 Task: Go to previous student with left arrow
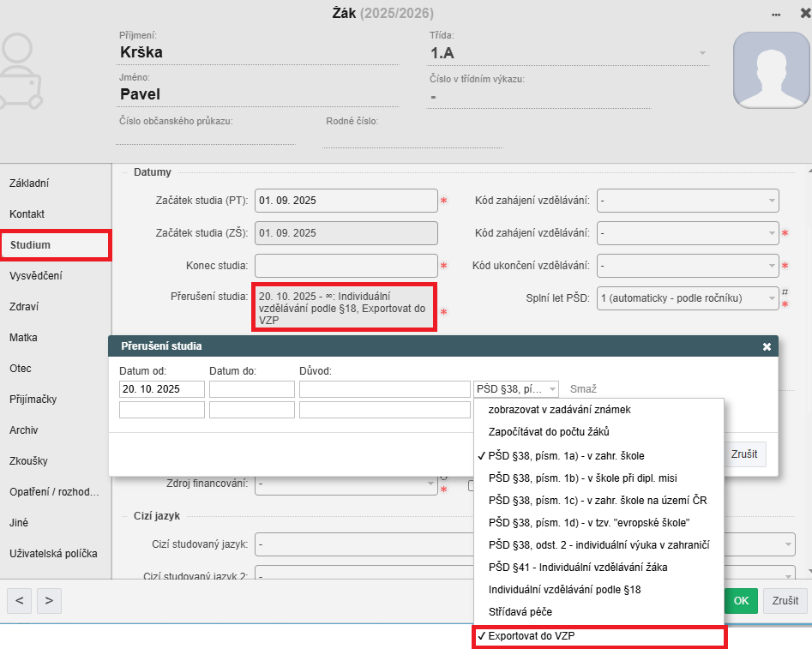(x=20, y=600)
